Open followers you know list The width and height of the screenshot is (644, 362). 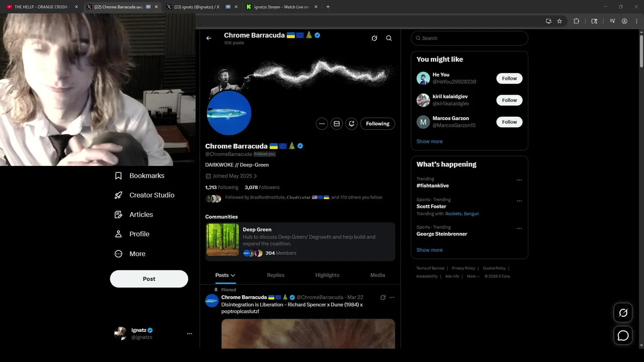click(x=294, y=198)
